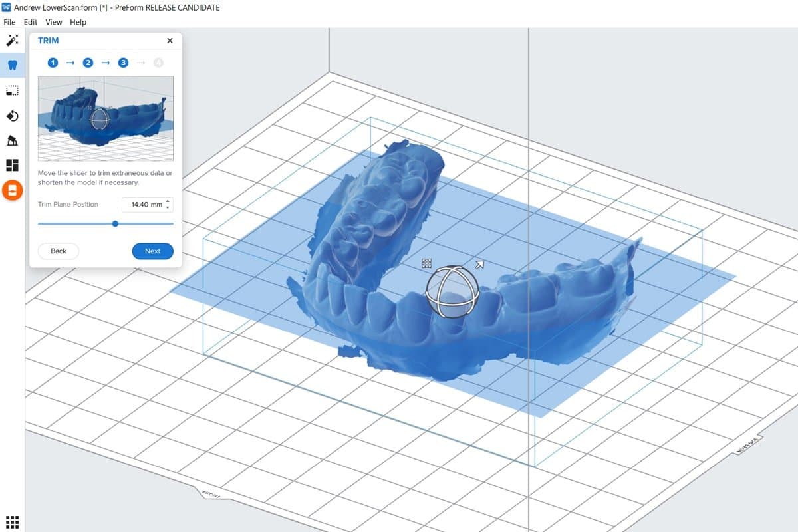This screenshot has height=532, width=798.
Task: Select the trim selection tool in sidebar
Action: [x=12, y=90]
